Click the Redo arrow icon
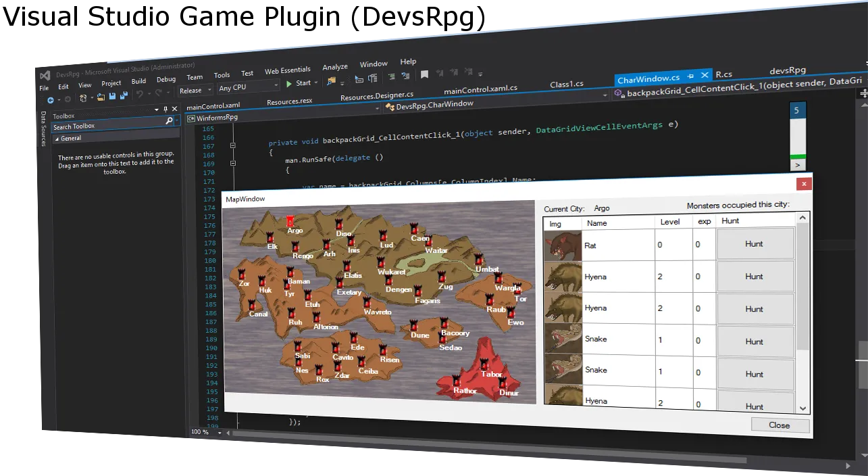Screen dimensions: 868x476 pos(159,93)
